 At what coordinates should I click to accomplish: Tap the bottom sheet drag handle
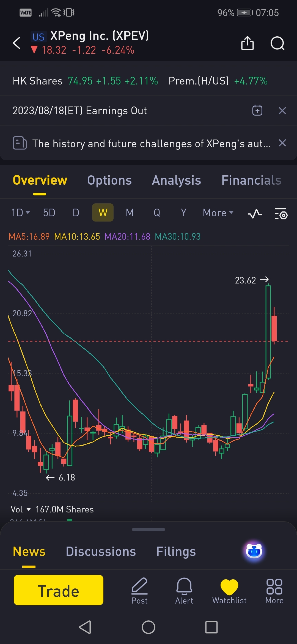(148, 530)
